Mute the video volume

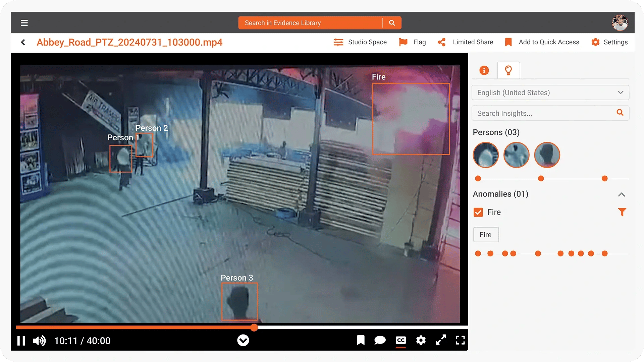[39, 341]
